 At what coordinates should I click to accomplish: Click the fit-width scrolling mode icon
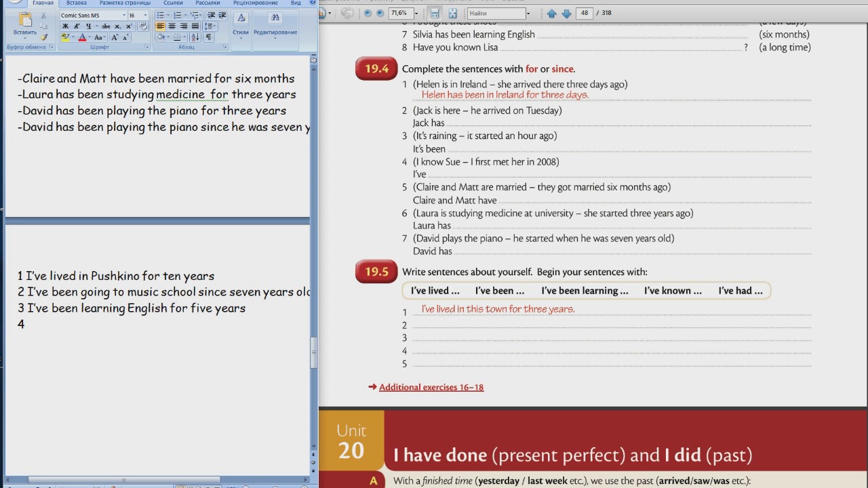point(435,13)
